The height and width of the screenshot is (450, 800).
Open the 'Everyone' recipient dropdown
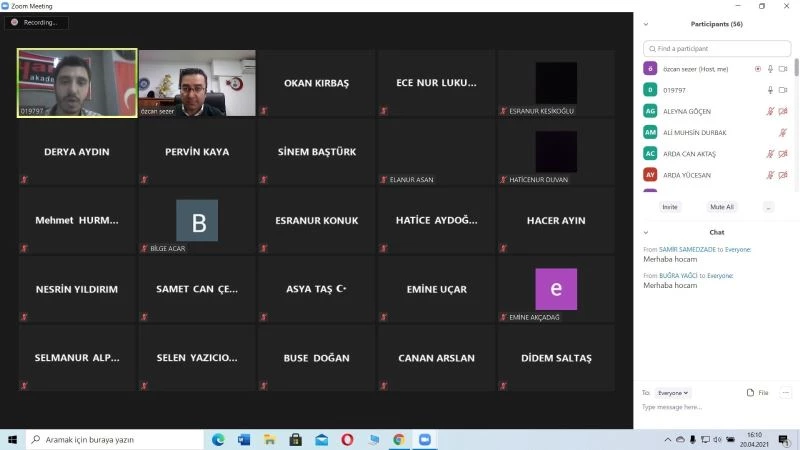point(672,393)
